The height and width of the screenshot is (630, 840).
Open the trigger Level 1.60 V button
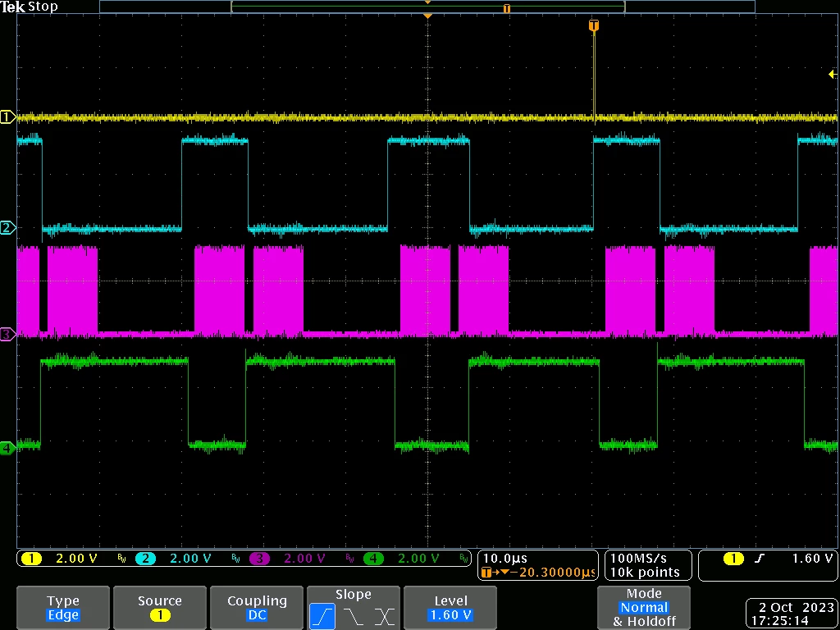tap(450, 608)
